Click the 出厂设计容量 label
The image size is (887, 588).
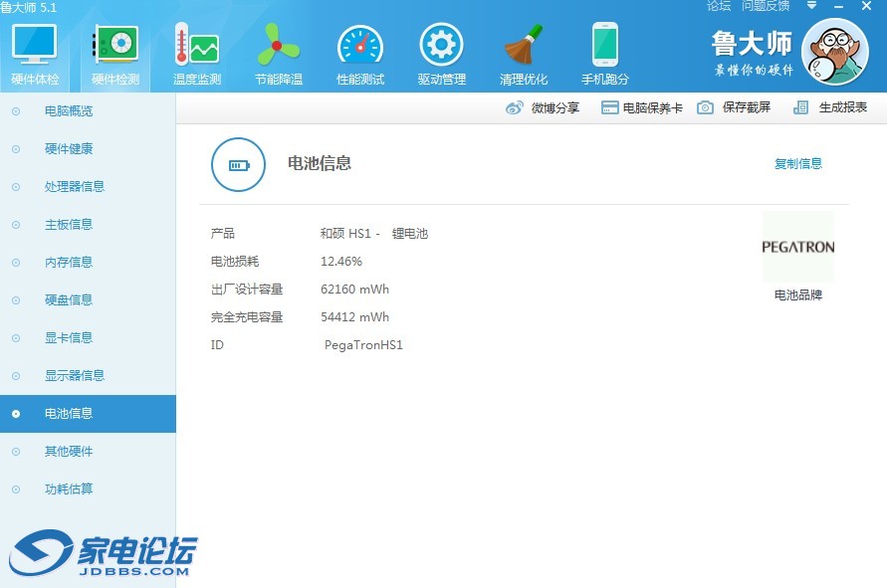247,289
